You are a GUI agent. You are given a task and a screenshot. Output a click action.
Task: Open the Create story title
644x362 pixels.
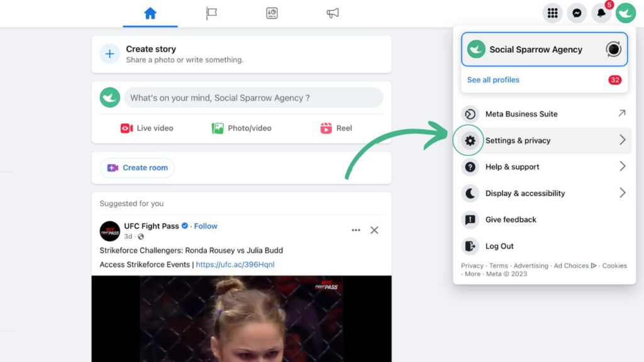pos(151,49)
